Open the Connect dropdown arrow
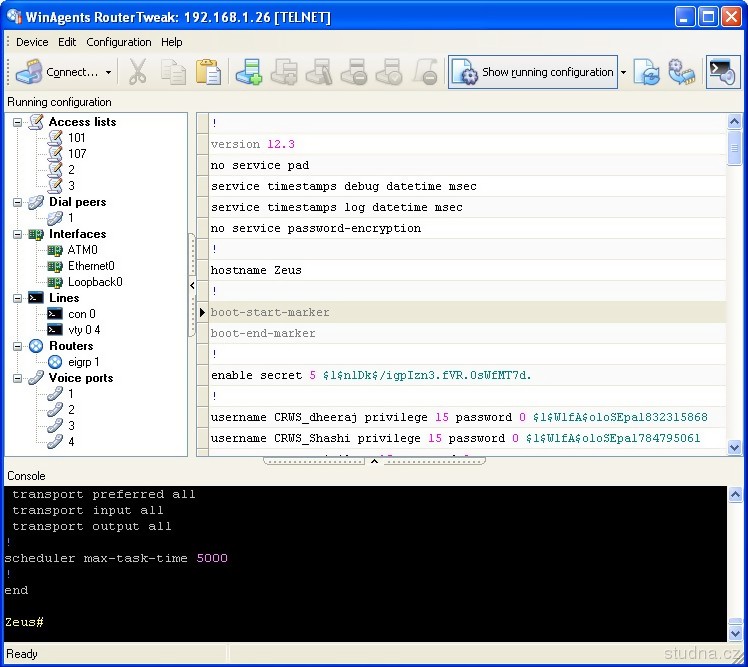The height and width of the screenshot is (667, 748). coord(108,72)
